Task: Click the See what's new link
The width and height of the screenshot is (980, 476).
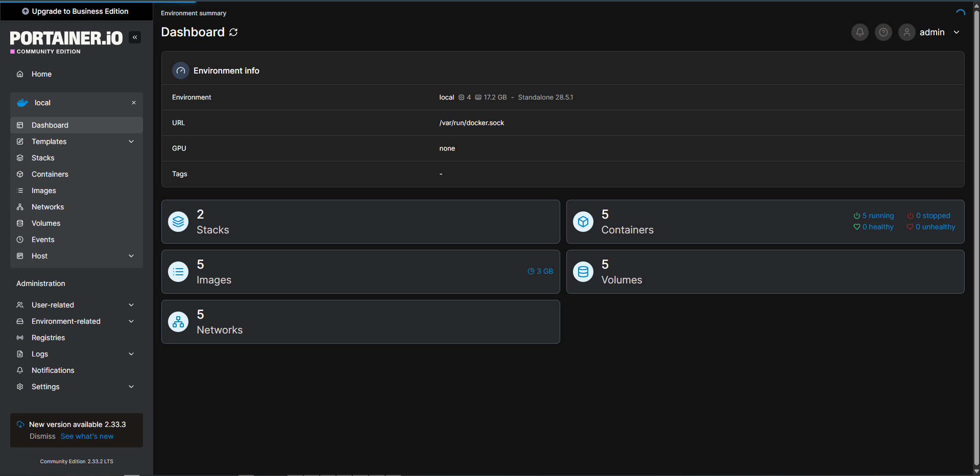Action: [87, 436]
